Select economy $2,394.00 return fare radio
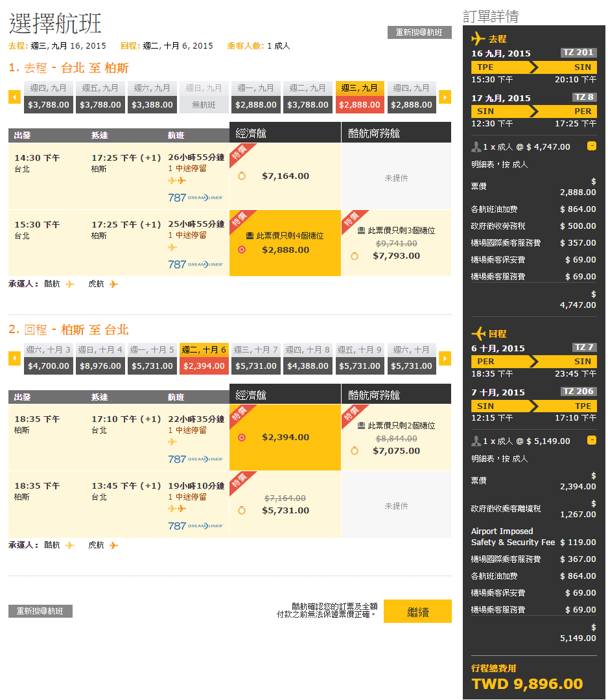This screenshot has height=700, width=608. click(242, 437)
